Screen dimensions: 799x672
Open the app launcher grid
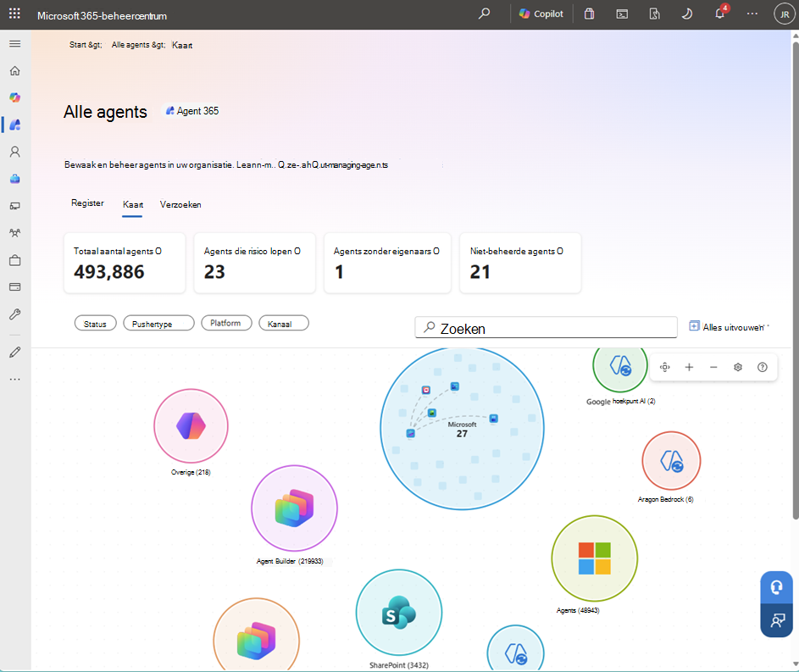[x=14, y=14]
